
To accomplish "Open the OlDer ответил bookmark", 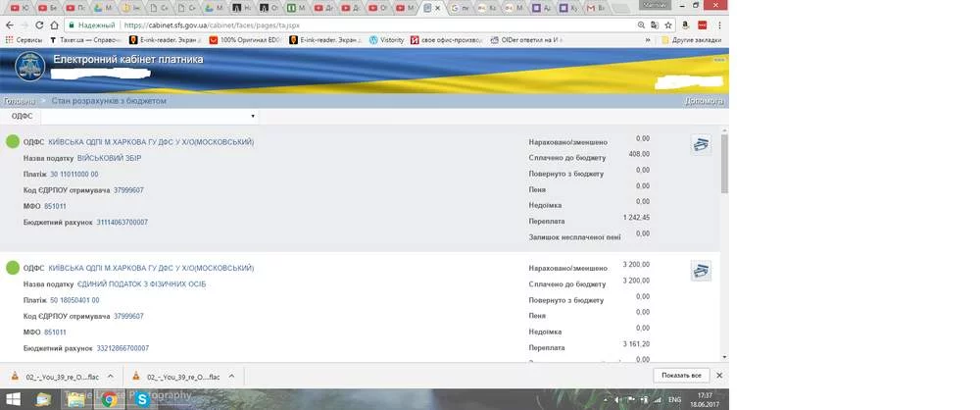I will (x=527, y=40).
